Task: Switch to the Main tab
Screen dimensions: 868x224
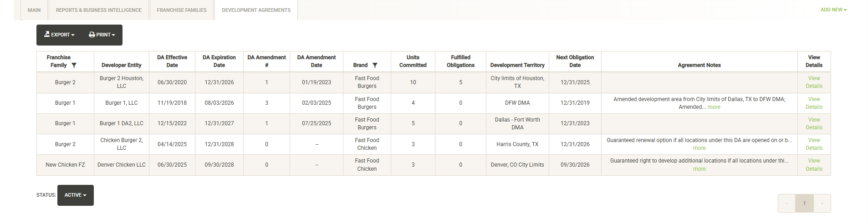Action: tap(34, 10)
